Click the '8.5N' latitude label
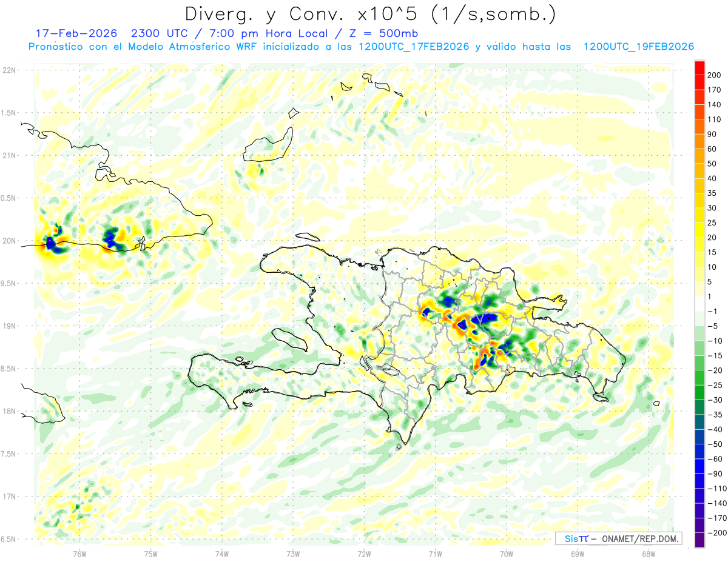 8,369
